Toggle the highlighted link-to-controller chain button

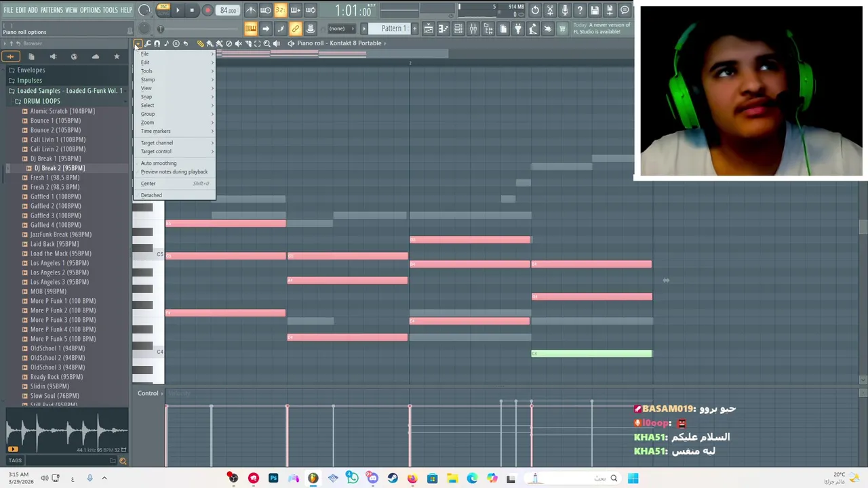click(x=296, y=28)
